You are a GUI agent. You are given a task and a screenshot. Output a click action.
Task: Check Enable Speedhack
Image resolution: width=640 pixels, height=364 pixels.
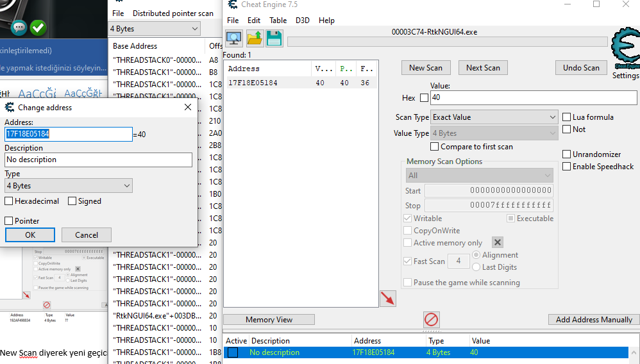(x=566, y=167)
